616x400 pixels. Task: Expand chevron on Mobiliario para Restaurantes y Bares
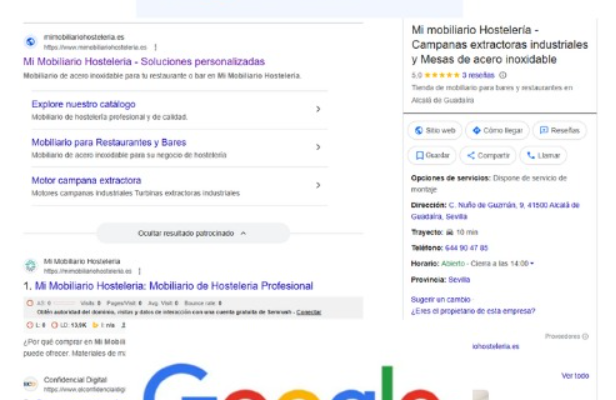point(318,147)
